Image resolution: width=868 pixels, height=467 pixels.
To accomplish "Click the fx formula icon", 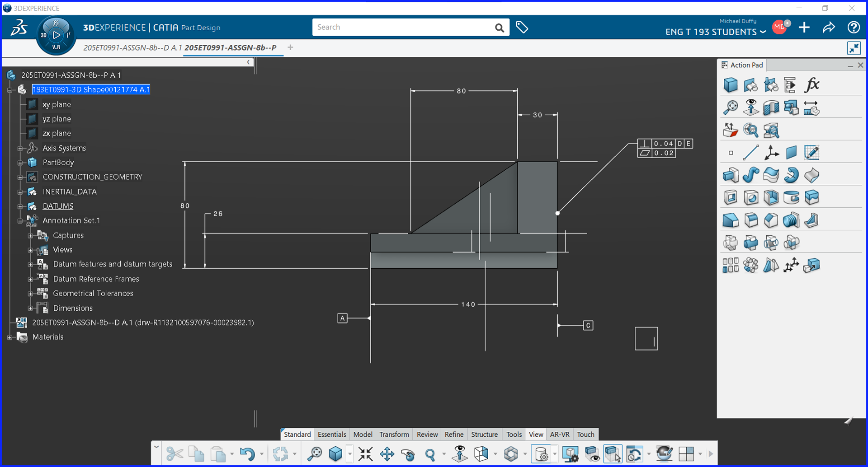I will pyautogui.click(x=812, y=85).
